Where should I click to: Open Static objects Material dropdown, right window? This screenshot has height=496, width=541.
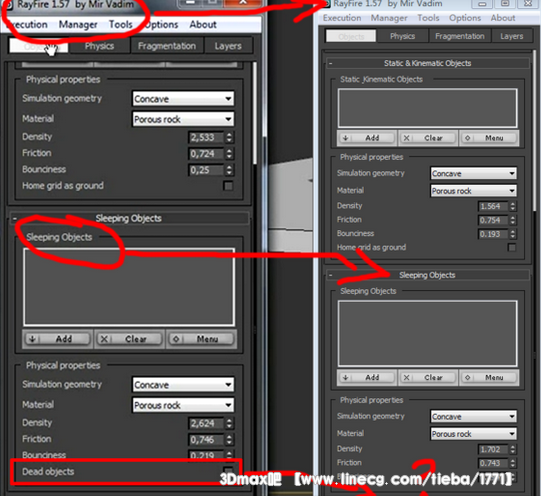473,191
